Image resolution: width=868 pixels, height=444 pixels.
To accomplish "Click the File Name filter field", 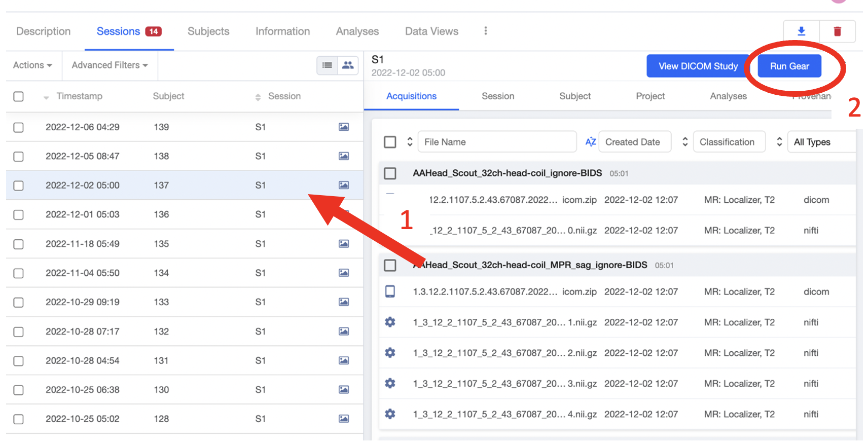I will [497, 142].
